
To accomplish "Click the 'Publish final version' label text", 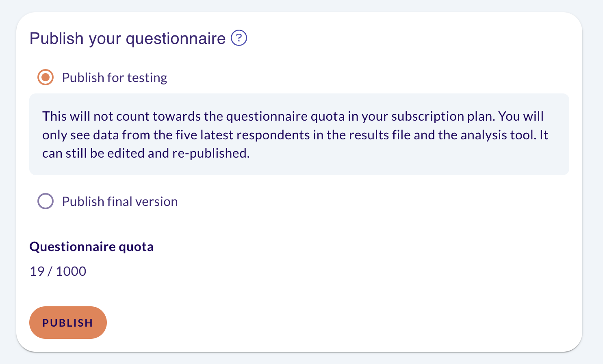I will (120, 201).
